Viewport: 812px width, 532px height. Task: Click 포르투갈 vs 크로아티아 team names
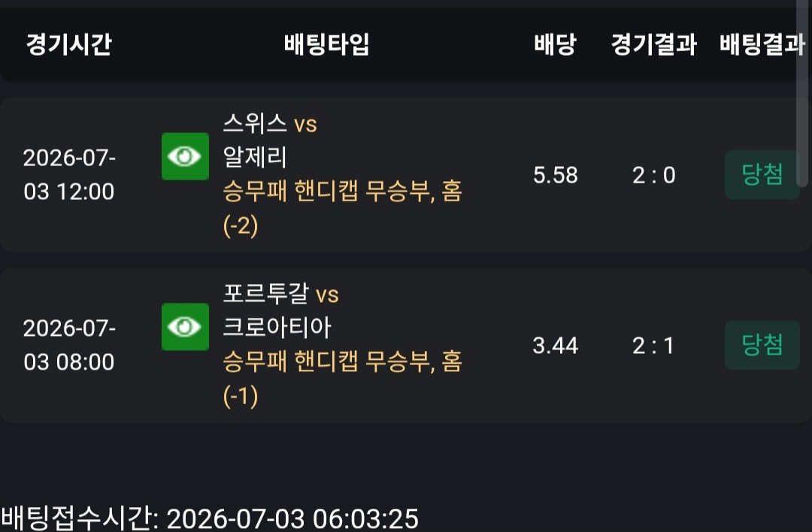(280, 310)
